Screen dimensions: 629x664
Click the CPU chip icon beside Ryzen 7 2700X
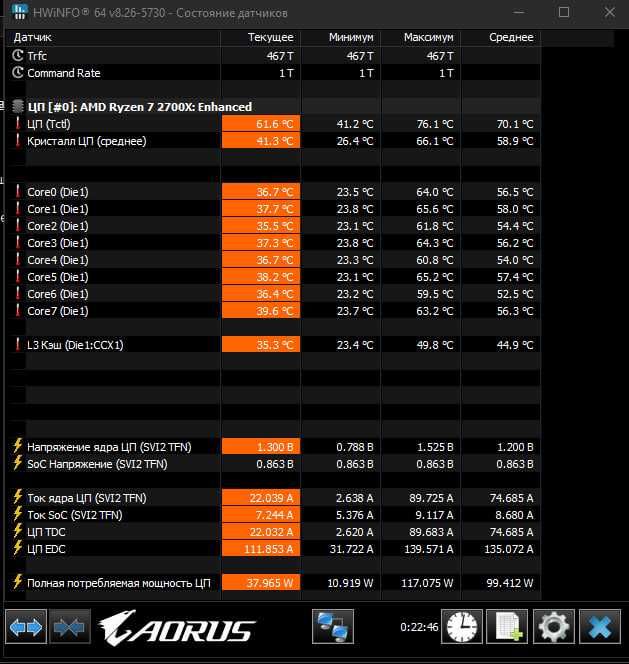tap(18, 106)
